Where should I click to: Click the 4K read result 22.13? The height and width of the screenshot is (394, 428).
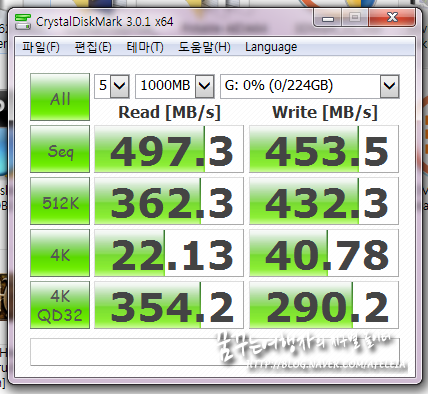pyautogui.click(x=169, y=253)
